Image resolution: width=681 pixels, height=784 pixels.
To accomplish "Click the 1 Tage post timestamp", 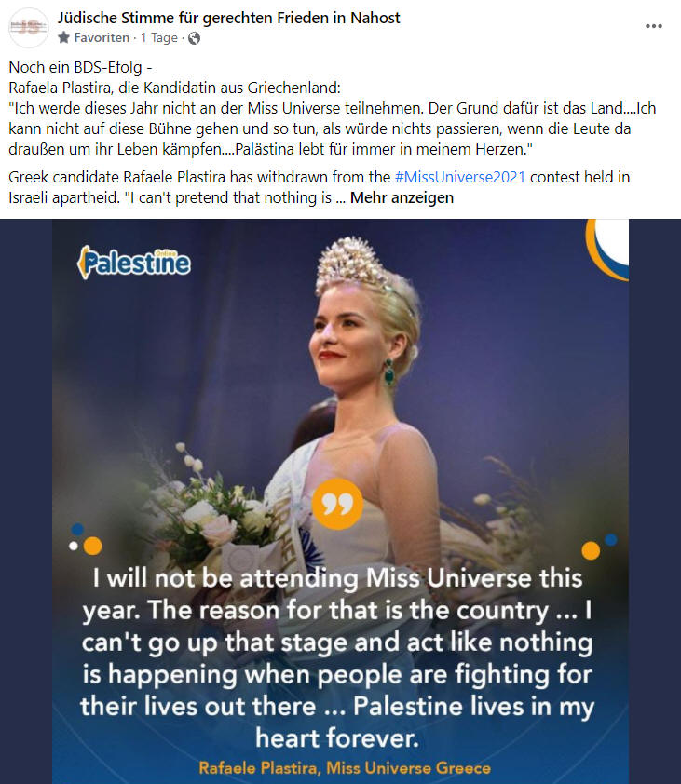I will pyautogui.click(x=159, y=38).
